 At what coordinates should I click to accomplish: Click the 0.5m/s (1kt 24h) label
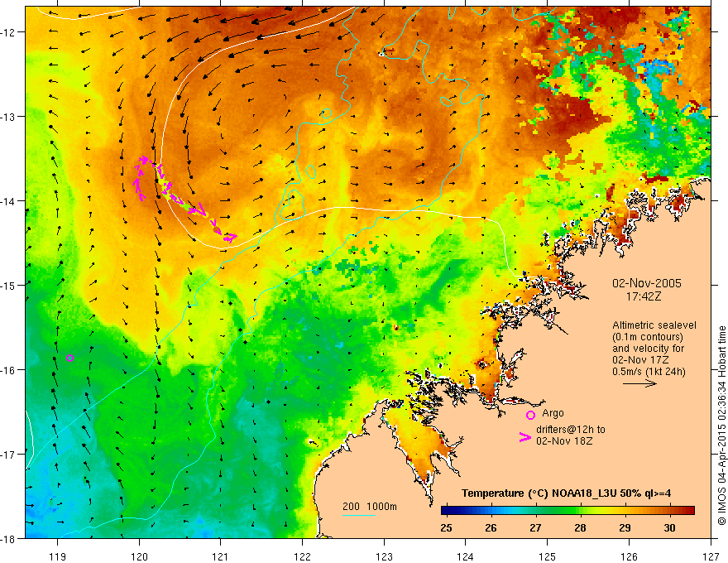click(649, 371)
